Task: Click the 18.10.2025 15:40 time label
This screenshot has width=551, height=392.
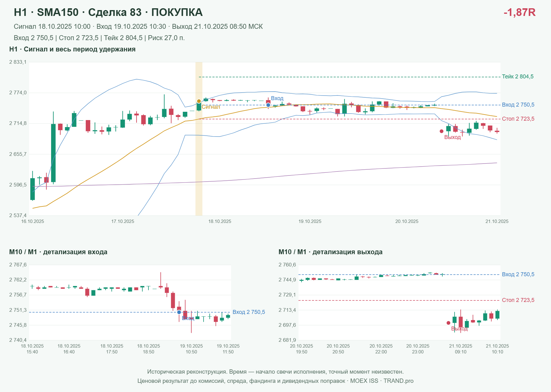Action: (32, 349)
